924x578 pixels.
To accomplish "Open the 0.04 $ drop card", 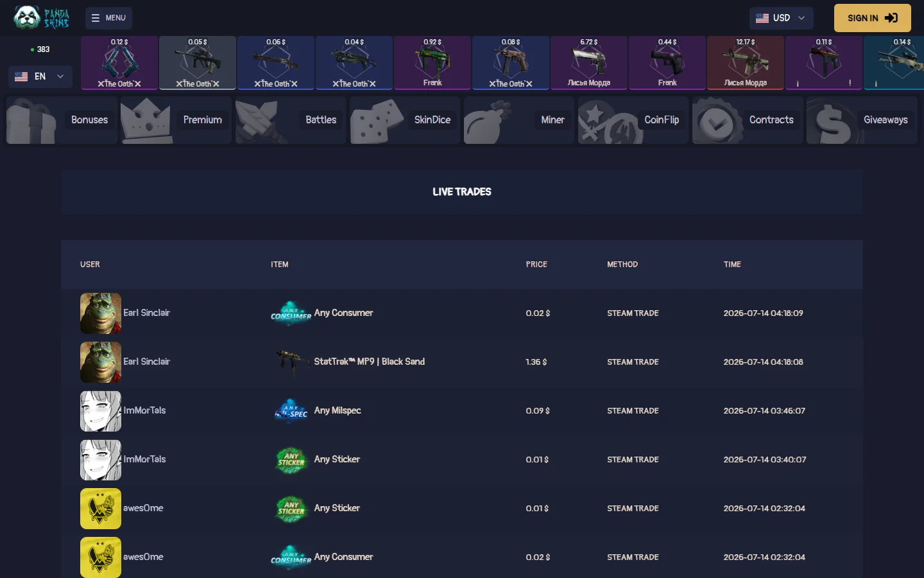I will [354, 62].
